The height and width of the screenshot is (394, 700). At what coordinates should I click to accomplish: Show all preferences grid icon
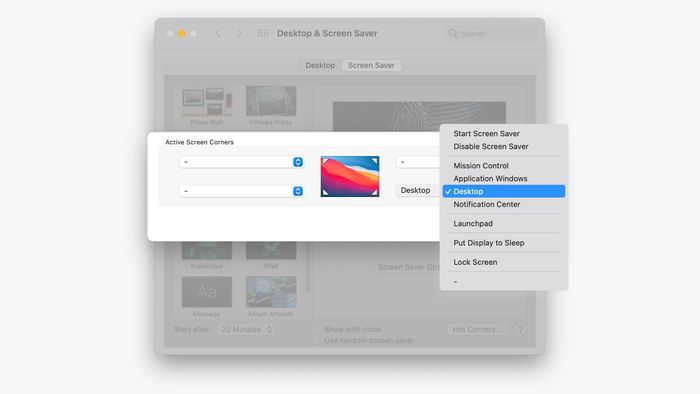(263, 33)
